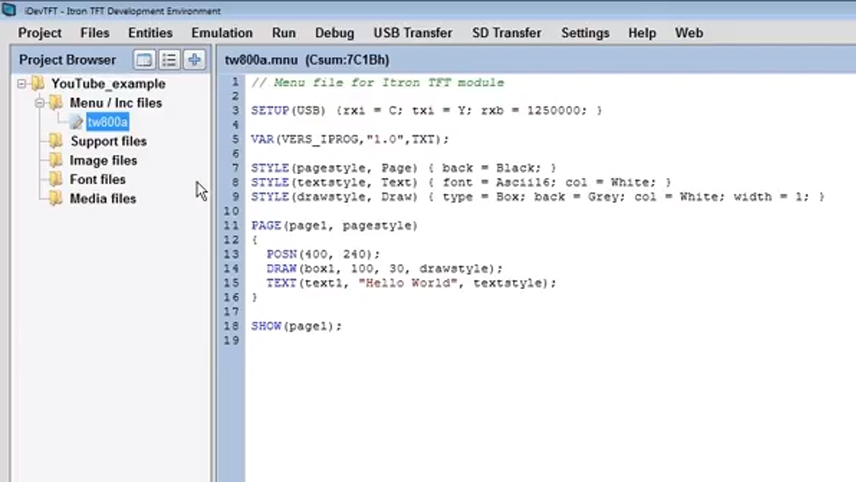Click the YouTube_example project folder icon
The height and width of the screenshot is (482, 856).
38,84
